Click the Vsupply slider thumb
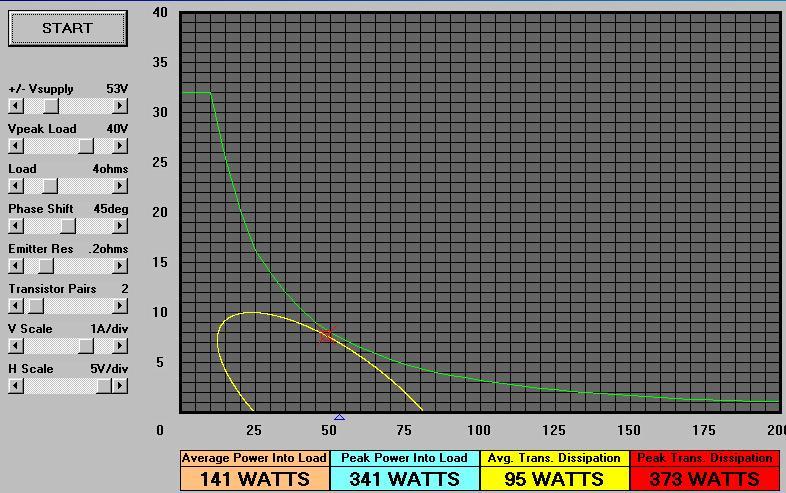Image resolution: width=786 pixels, height=493 pixels. pos(51,106)
